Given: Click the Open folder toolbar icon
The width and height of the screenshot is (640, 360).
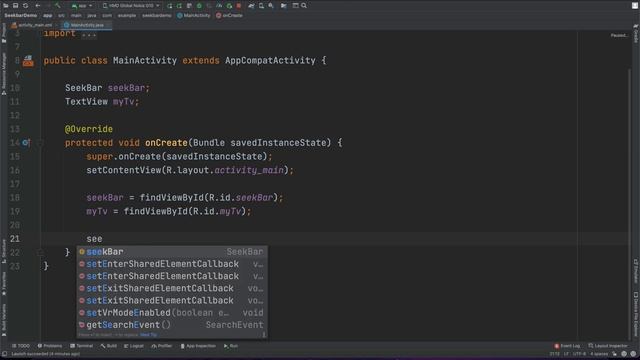Looking at the screenshot, I should click(6, 6).
